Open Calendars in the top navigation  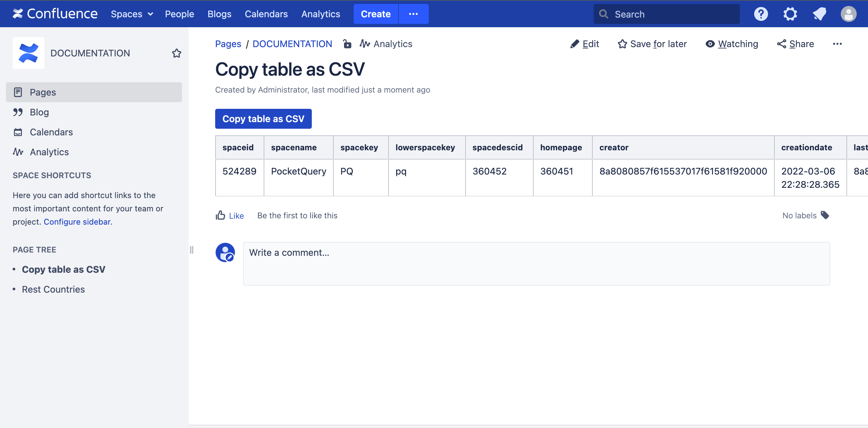(x=266, y=14)
